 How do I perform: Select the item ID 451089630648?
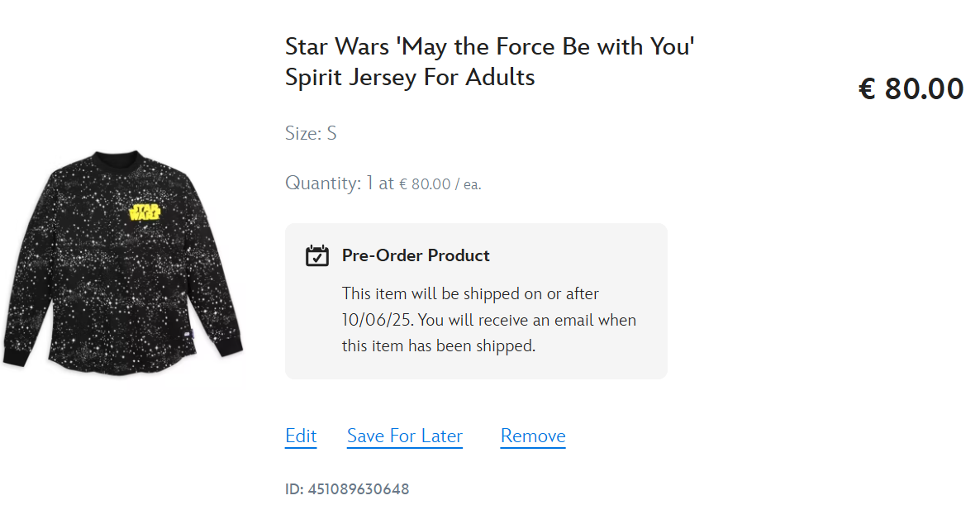[x=347, y=488]
